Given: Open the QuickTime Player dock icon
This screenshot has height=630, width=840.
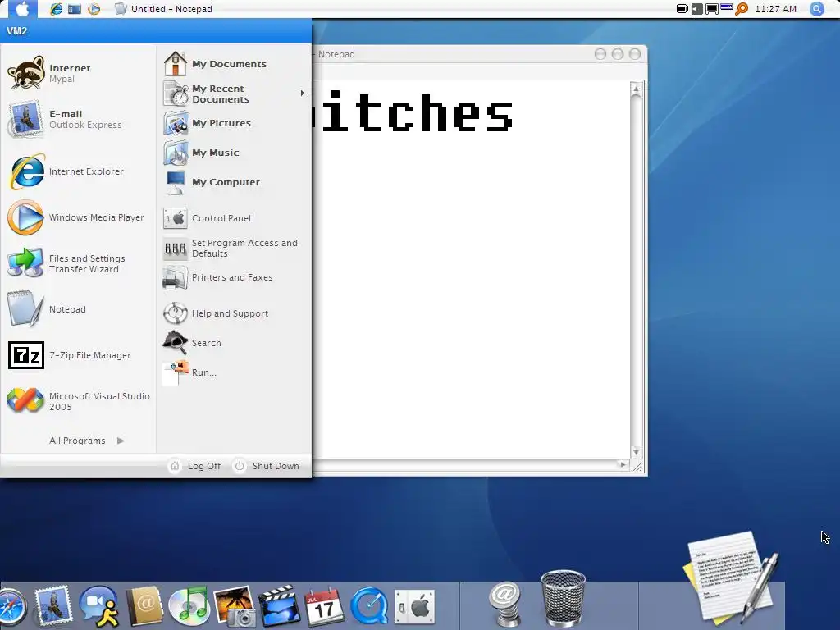Looking at the screenshot, I should pyautogui.click(x=369, y=606).
